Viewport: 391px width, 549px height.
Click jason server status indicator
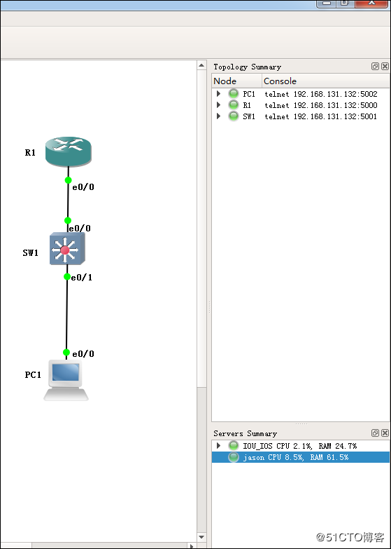coord(233,457)
